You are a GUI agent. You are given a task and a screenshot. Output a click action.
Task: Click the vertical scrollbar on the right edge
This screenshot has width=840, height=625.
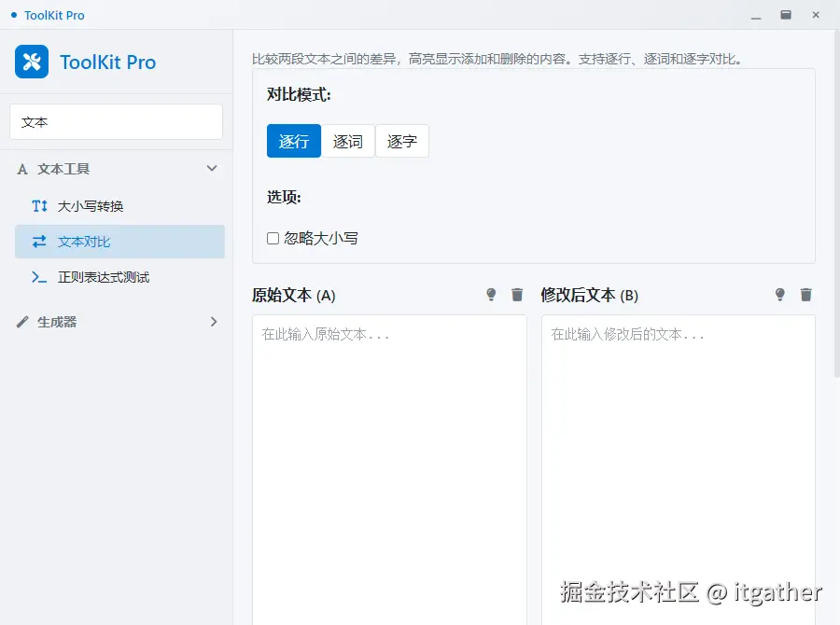[x=837, y=203]
